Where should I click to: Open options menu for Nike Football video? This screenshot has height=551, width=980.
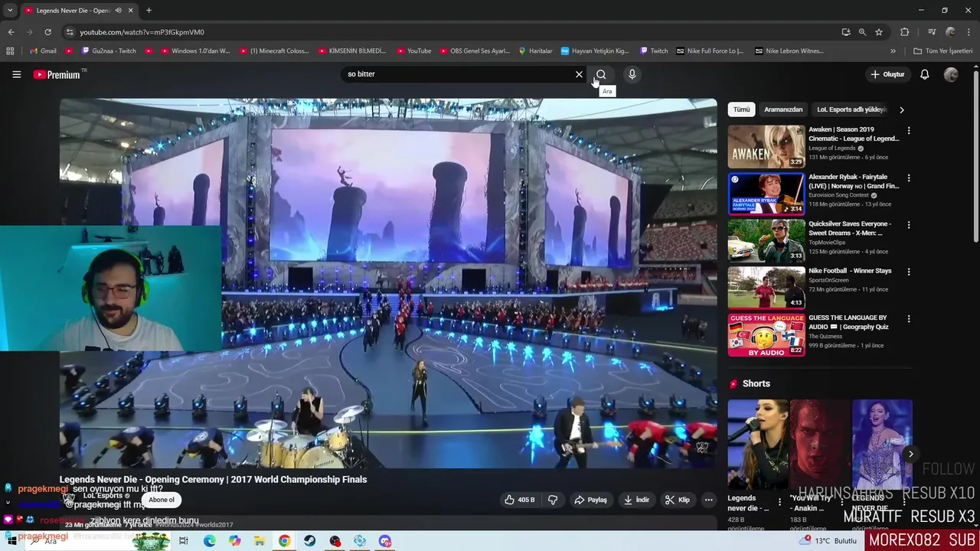pos(909,272)
